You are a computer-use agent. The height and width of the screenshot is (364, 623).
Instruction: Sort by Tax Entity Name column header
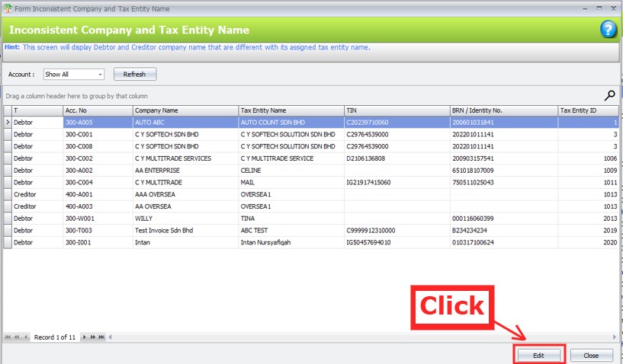pos(290,110)
